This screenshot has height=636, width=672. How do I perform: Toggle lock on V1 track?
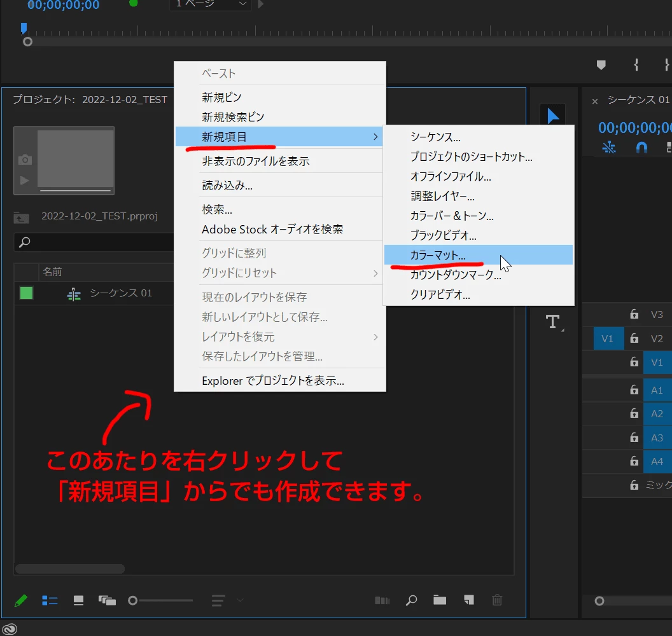pos(634,363)
